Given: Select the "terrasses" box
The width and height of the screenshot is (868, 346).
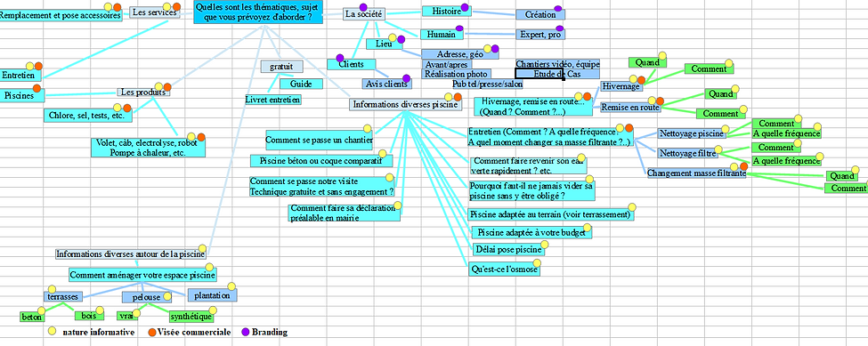Looking at the screenshot, I should point(64,297).
